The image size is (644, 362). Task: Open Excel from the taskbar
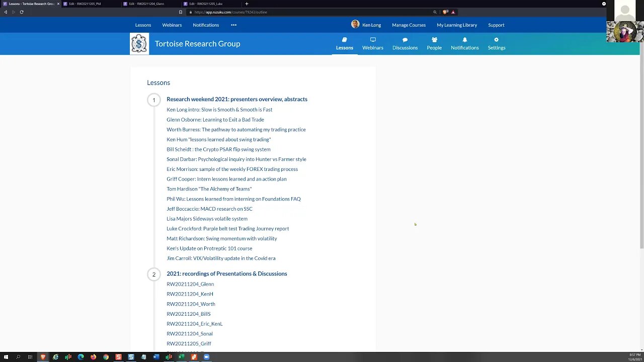point(181,357)
